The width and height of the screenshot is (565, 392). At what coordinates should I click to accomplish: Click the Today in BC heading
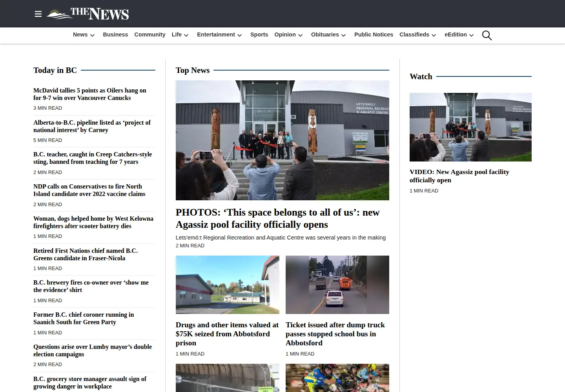point(55,70)
